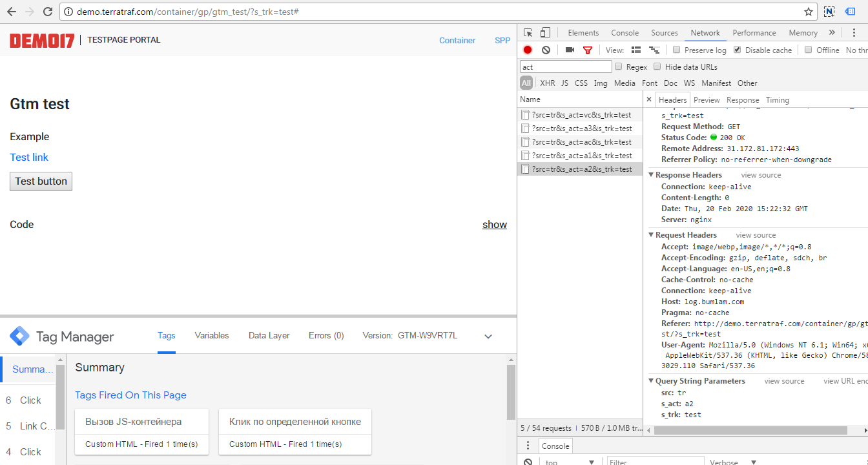This screenshot has width=868, height=465.
Task: Toggle the red filter funnel icon
Action: click(x=588, y=50)
